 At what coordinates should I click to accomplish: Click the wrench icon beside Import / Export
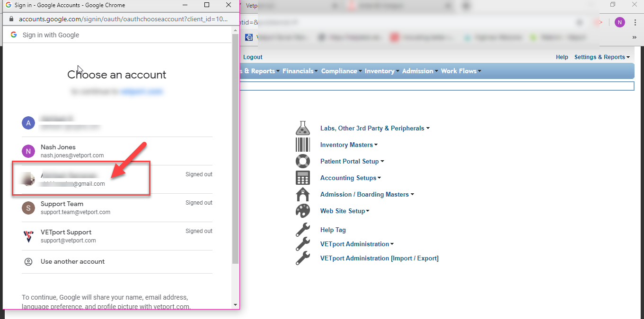302,258
